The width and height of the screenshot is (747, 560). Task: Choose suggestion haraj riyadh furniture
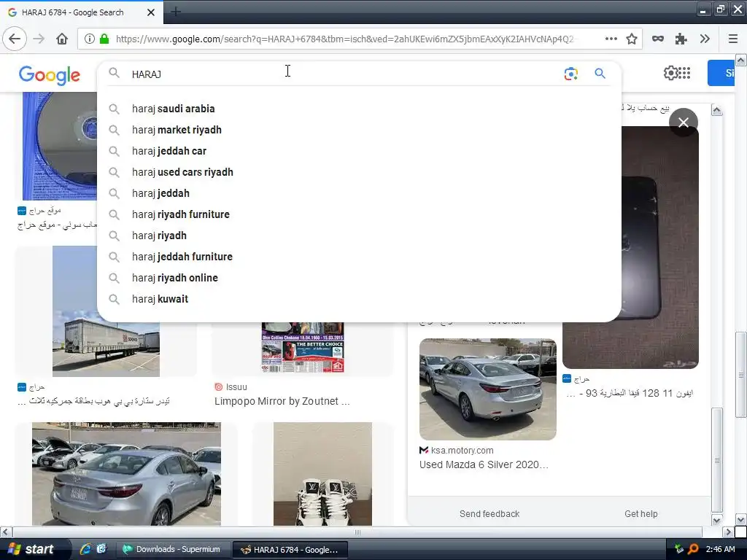359,214
